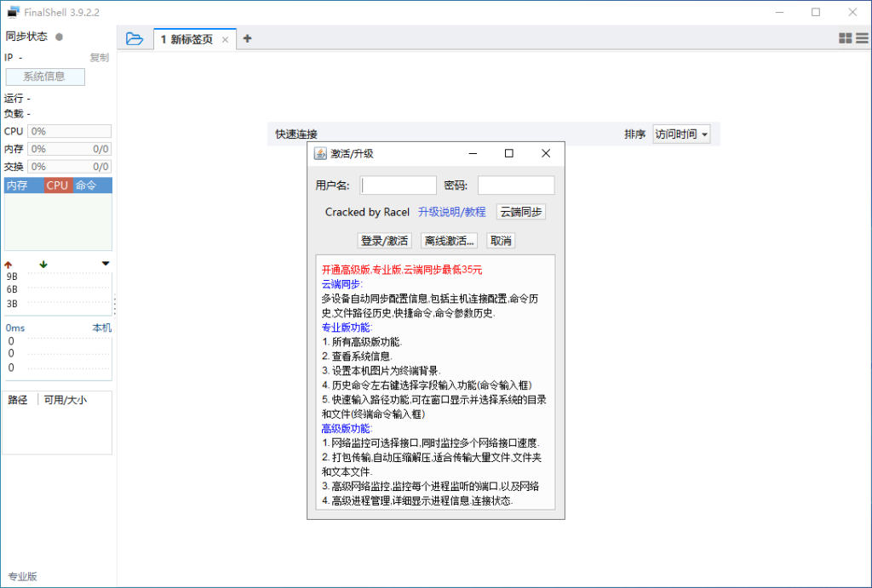Click the red upload speed arrow

[x=8, y=264]
